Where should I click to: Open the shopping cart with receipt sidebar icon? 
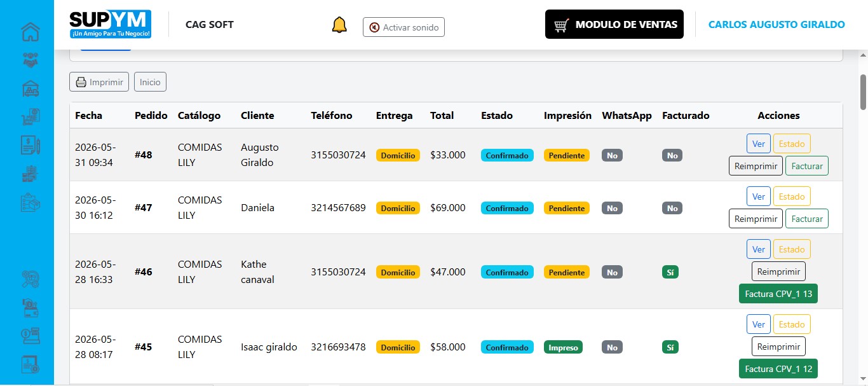(x=31, y=116)
